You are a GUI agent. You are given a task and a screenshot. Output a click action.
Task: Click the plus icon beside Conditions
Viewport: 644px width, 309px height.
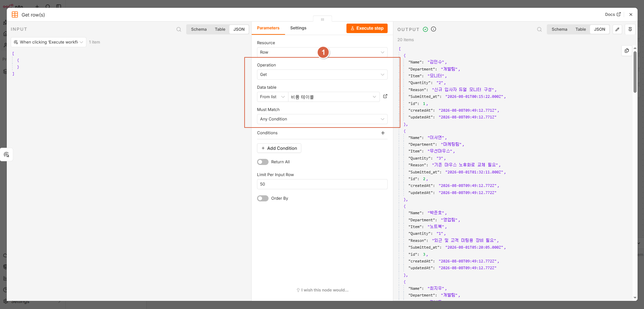pyautogui.click(x=383, y=133)
